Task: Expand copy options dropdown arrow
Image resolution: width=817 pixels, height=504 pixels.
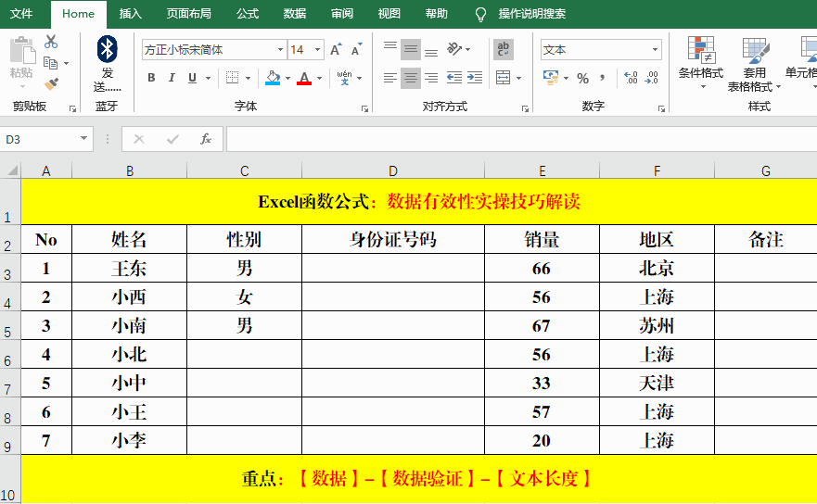Action: pos(66,64)
